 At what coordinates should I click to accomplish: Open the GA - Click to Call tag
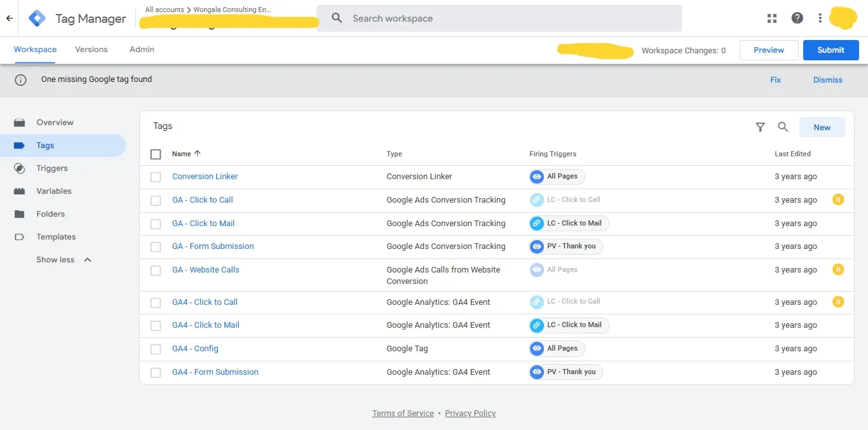[202, 199]
